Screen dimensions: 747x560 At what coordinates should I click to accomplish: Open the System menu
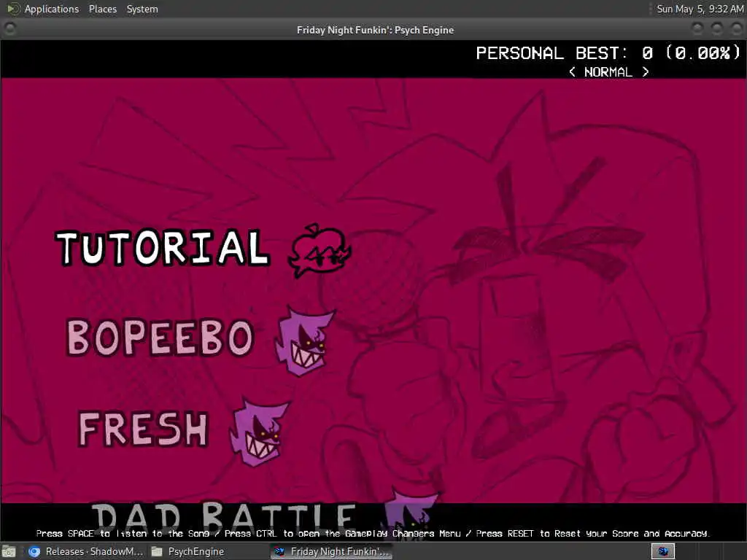tap(142, 9)
